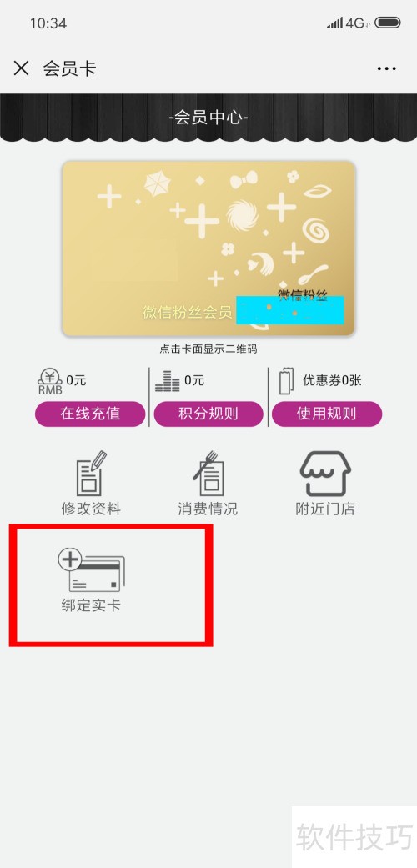Tap the 积分规则 points rules button
The image size is (417, 868).
pos(208,414)
